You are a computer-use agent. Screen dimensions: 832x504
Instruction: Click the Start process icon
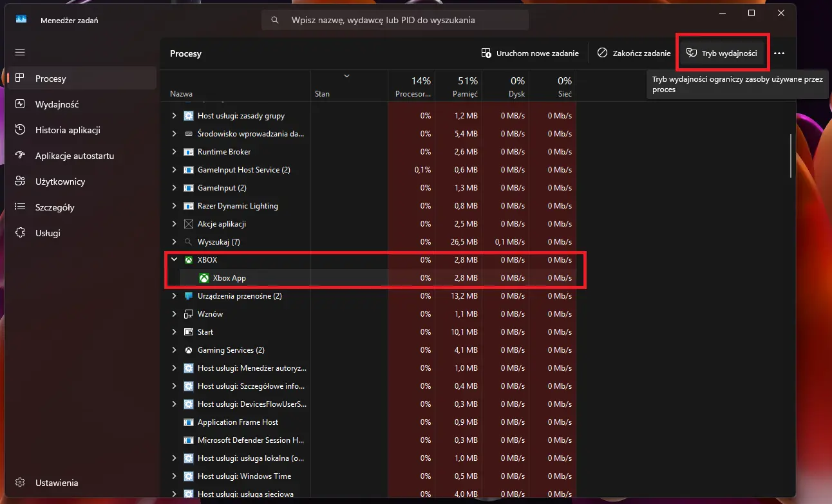pyautogui.click(x=189, y=332)
